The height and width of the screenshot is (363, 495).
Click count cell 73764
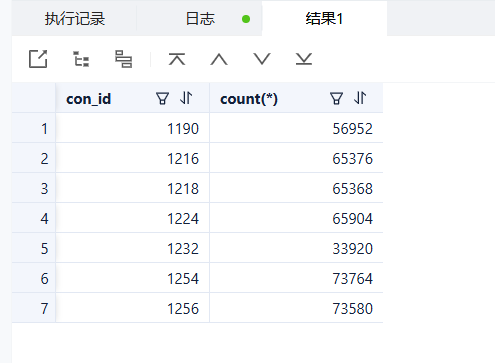click(296, 278)
